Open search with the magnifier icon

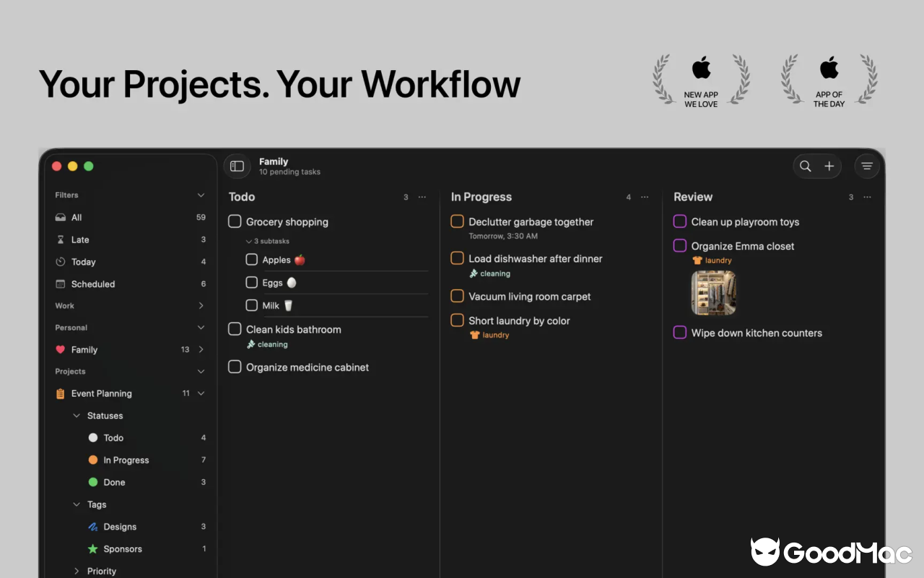pyautogui.click(x=806, y=166)
